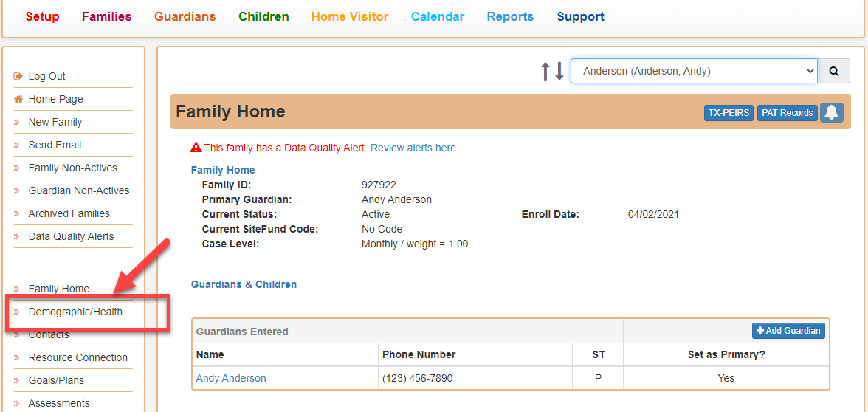The width and height of the screenshot is (868, 412).
Task: Open Resource Connection in the sidebar
Action: pyautogui.click(x=78, y=357)
